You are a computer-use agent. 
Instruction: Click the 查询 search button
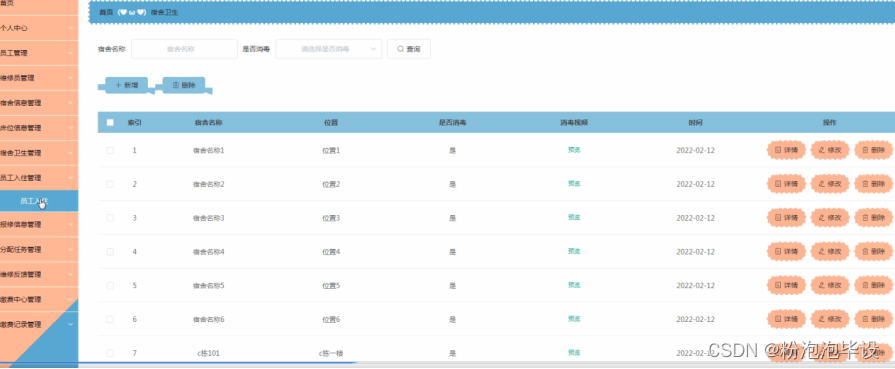pos(409,49)
